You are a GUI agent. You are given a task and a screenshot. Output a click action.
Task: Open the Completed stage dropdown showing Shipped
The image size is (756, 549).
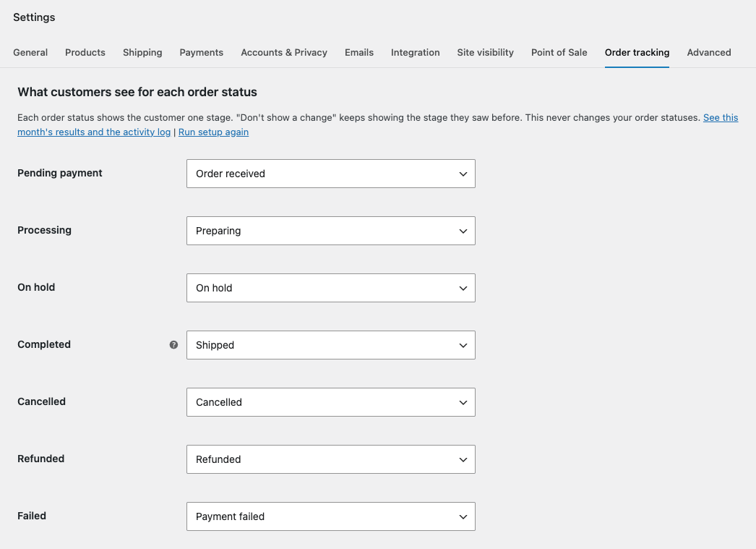point(331,345)
